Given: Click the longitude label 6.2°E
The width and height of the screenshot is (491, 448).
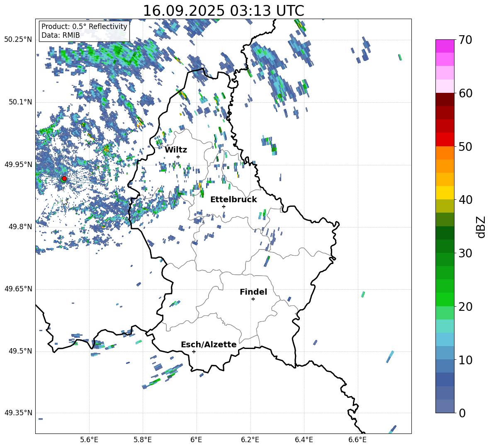Looking at the screenshot, I should click(250, 440).
